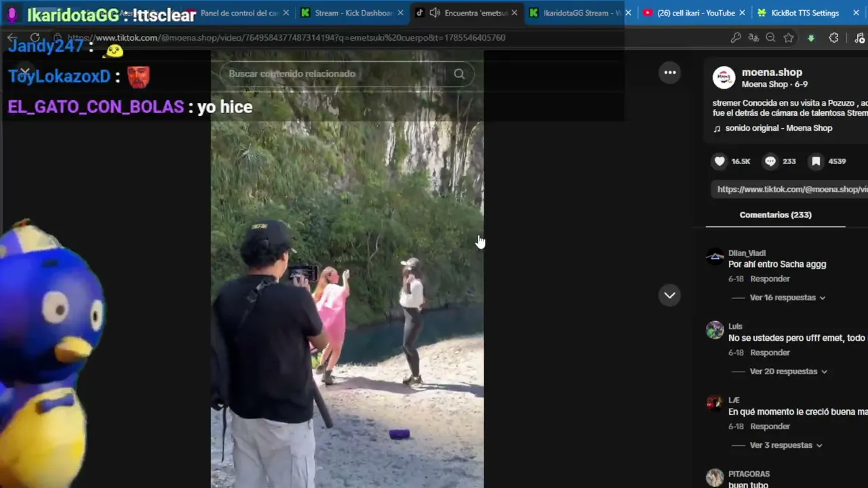Select the Comentarios (233) tab
This screenshot has height=488, width=868.
click(x=776, y=215)
